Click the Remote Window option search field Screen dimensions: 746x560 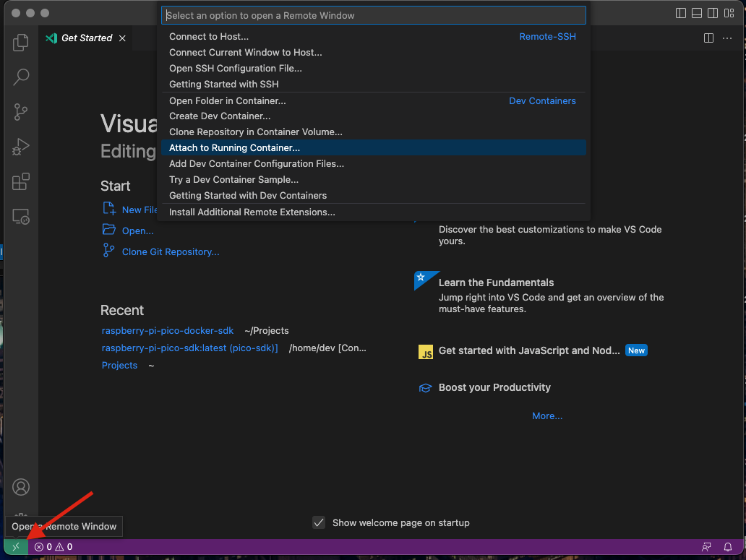[x=374, y=15]
